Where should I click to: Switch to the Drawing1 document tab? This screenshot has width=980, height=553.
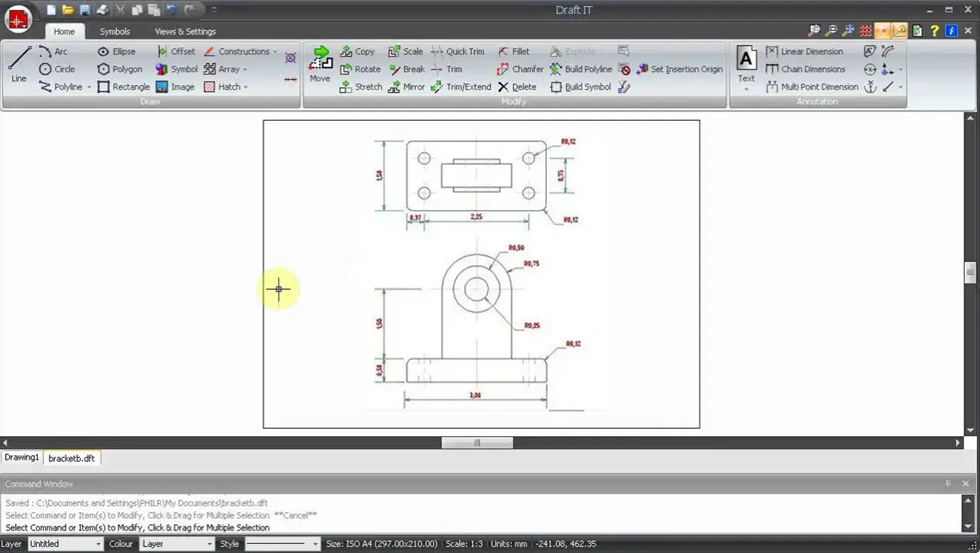coord(21,457)
